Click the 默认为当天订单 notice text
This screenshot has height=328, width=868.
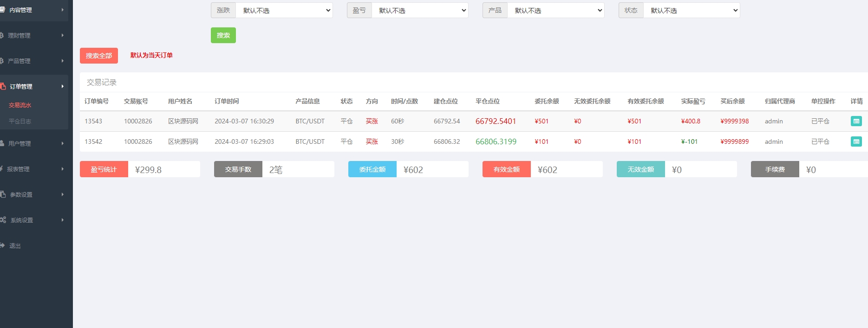tap(151, 55)
